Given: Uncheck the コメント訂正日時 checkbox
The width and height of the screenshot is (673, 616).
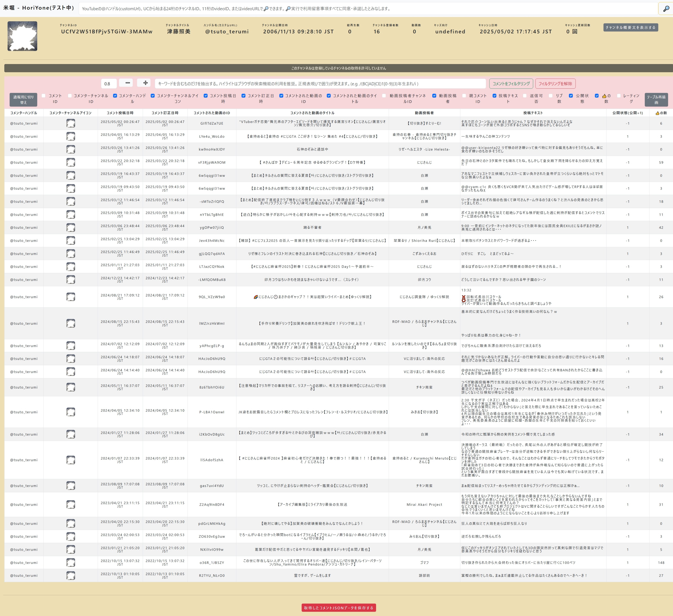Looking at the screenshot, I should [243, 96].
